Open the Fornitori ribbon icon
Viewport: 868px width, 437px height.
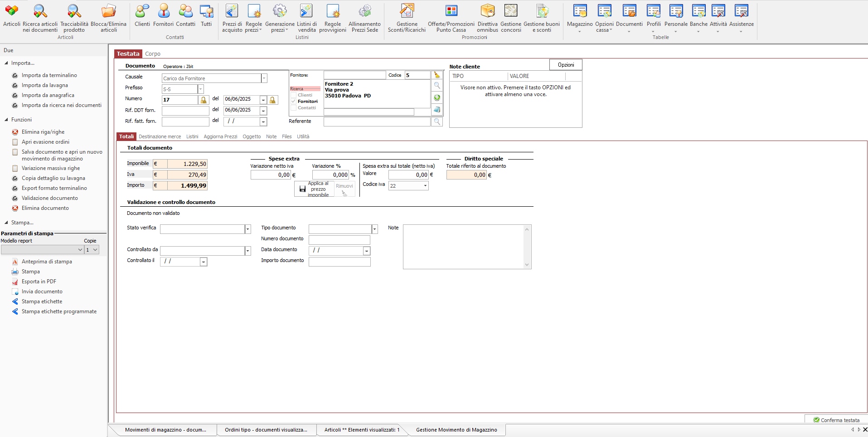(163, 16)
